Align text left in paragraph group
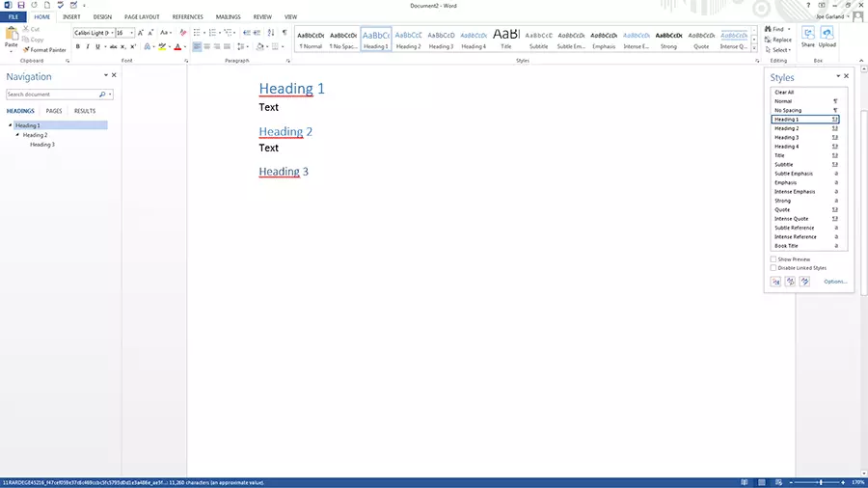This screenshot has height=488, width=868. point(196,46)
